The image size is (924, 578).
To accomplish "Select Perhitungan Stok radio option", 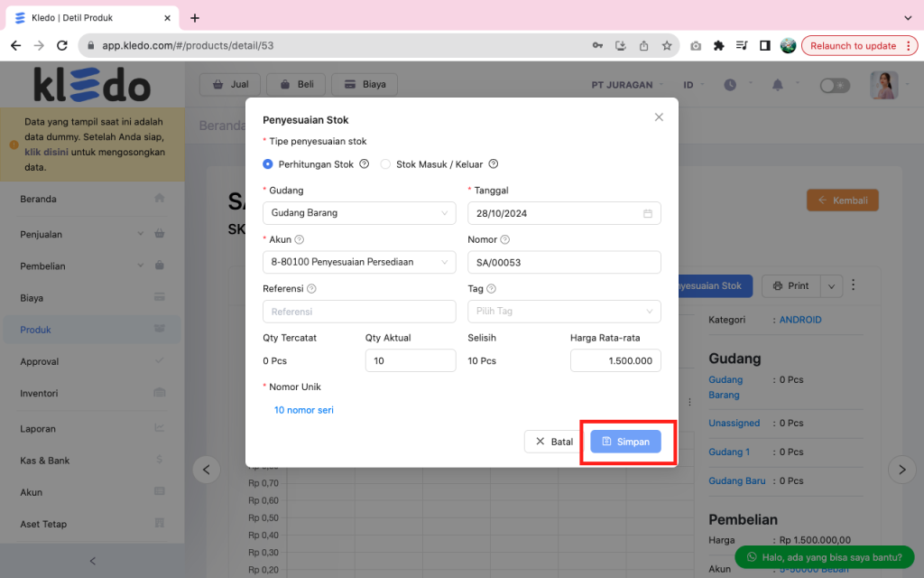I will tap(267, 164).
